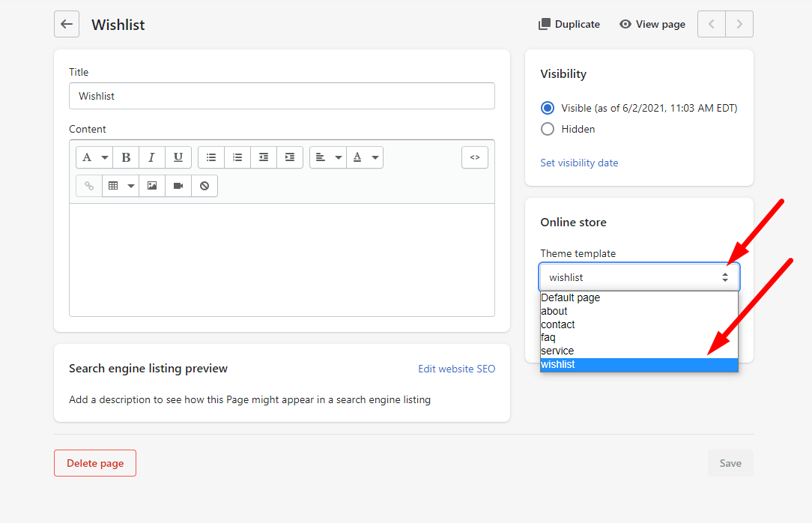Insert an image into content

point(152,186)
